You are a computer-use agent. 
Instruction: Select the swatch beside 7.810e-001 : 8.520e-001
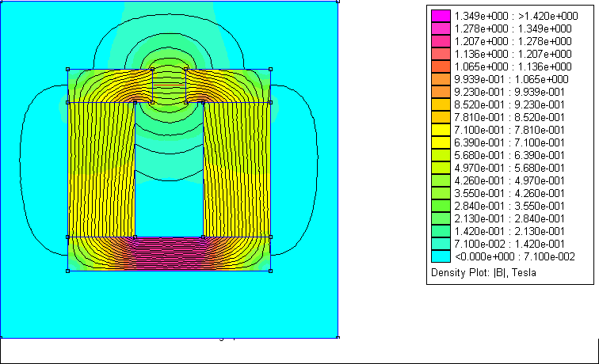[441, 117]
